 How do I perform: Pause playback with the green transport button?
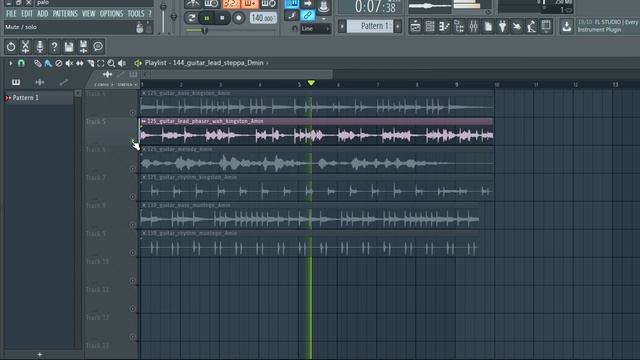[207, 18]
